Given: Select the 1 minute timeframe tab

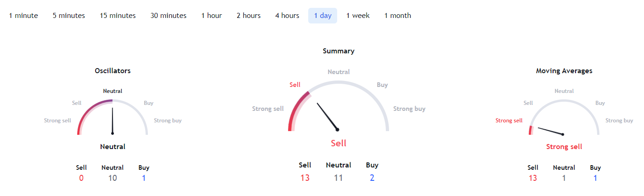Looking at the screenshot, I should tap(23, 16).
